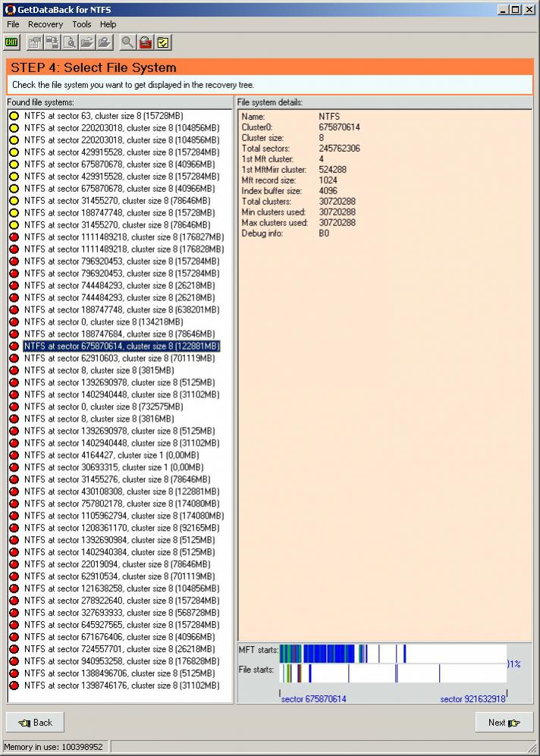Click red circle beside selected sector 675870614 entry
This screenshot has height=756, width=540.
click(x=14, y=347)
